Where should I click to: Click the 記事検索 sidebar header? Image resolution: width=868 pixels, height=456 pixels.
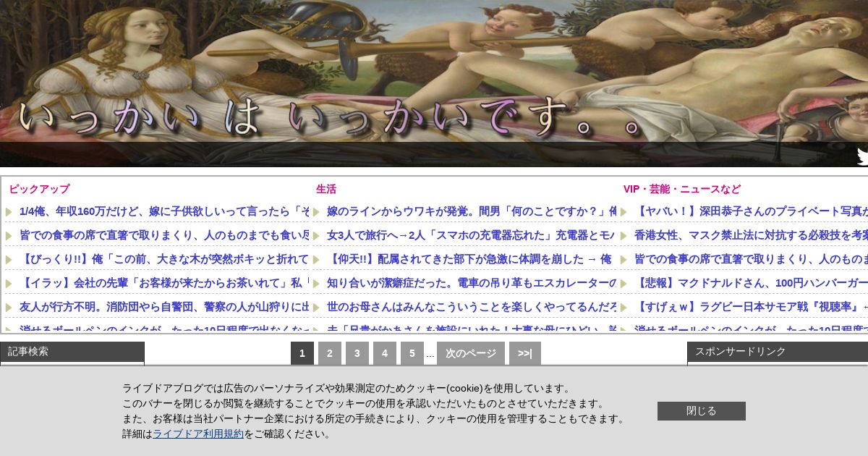(72, 352)
